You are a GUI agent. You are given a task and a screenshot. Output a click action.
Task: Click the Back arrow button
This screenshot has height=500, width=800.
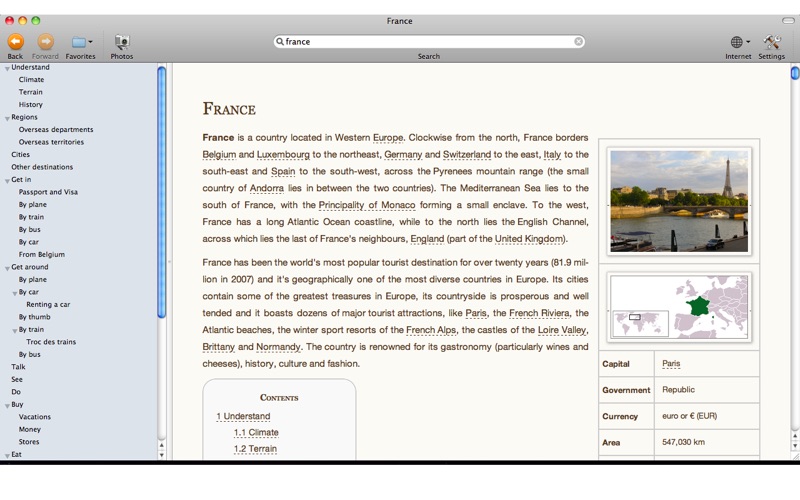tap(15, 42)
